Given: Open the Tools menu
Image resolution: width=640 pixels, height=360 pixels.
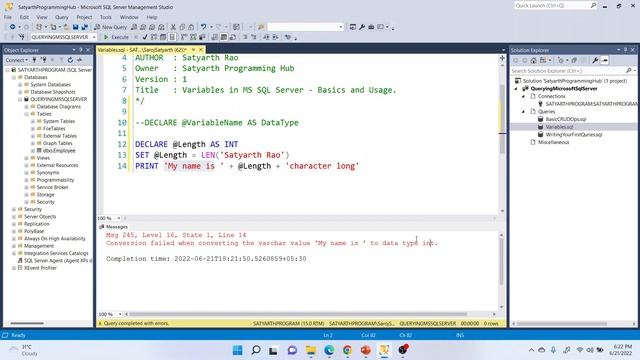Looking at the screenshot, I should 106,17.
